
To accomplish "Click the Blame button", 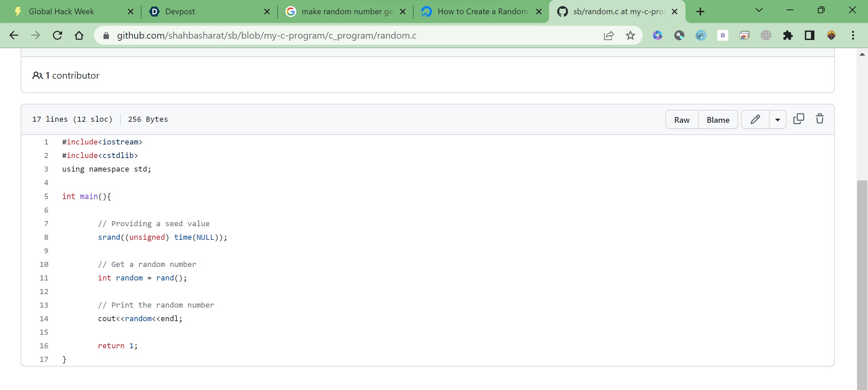I will pos(718,120).
